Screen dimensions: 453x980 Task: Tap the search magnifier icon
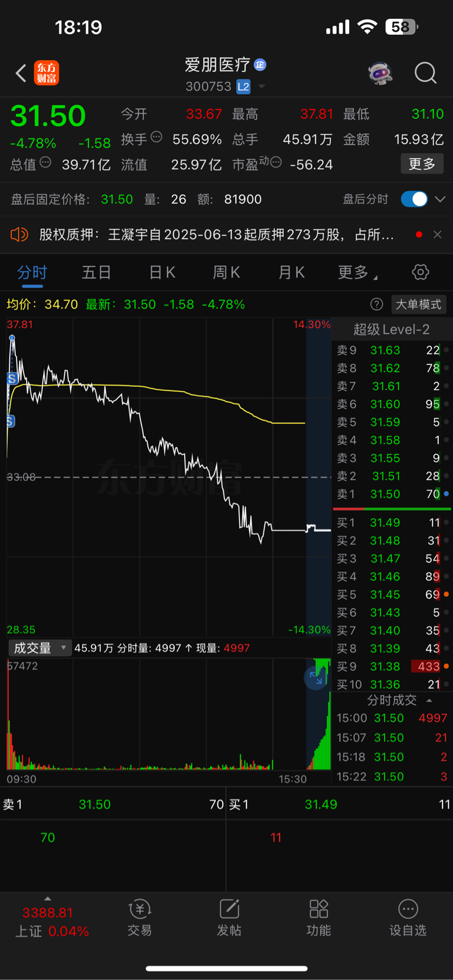point(425,73)
